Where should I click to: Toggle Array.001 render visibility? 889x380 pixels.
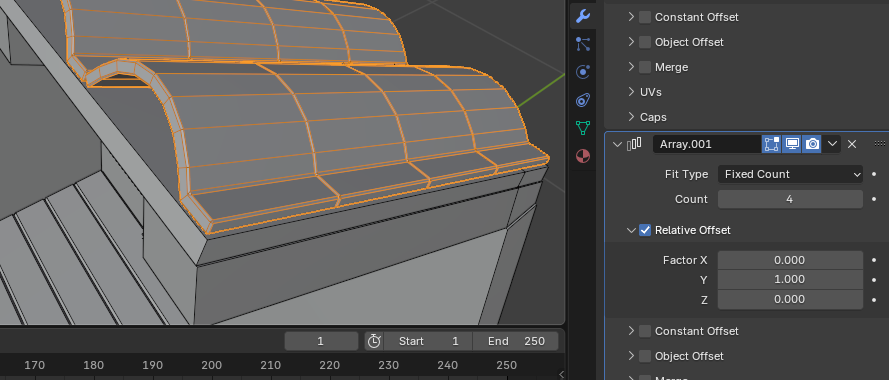point(812,144)
